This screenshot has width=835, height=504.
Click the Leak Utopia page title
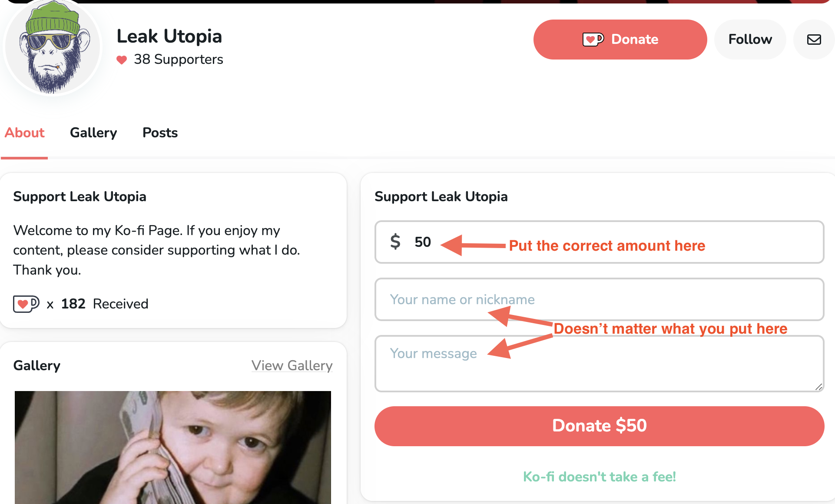[169, 36]
